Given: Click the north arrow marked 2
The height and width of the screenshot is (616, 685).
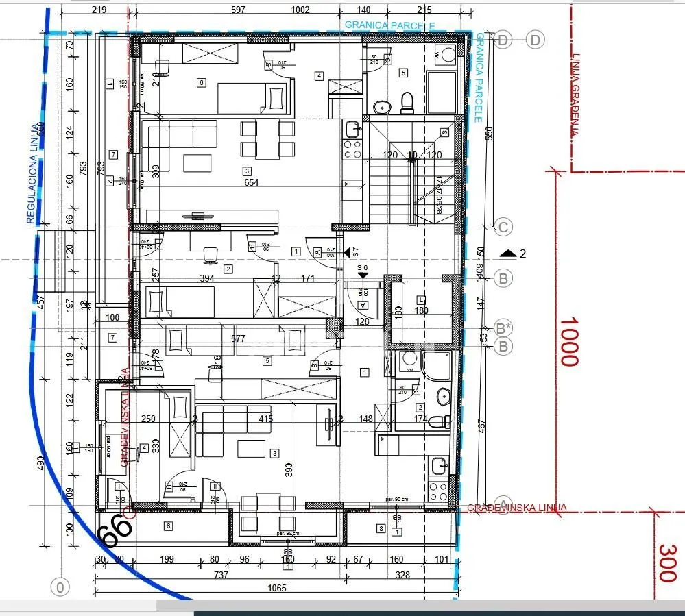Looking at the screenshot, I should coord(507,253).
